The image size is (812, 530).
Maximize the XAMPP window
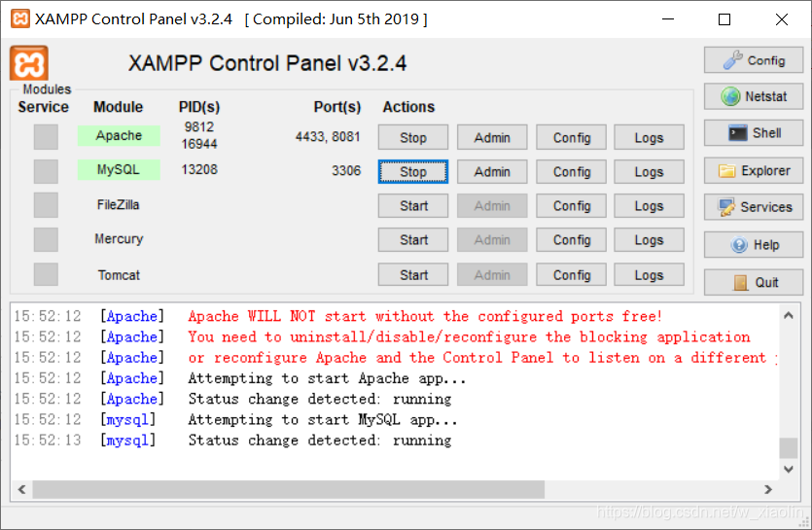point(724,19)
